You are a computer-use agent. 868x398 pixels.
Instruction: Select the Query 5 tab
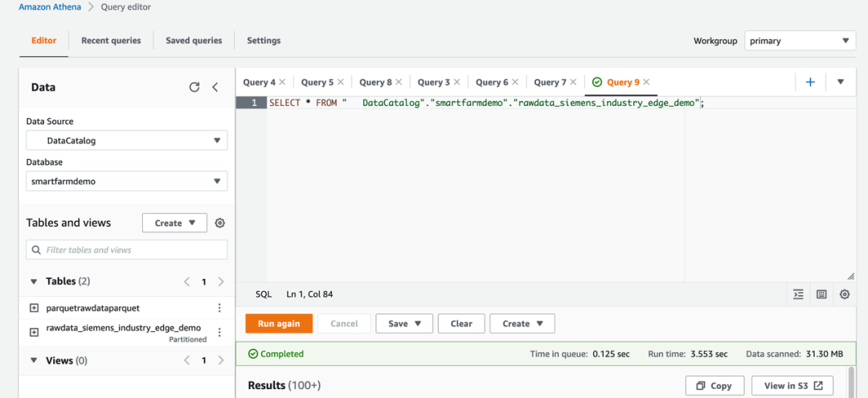click(x=317, y=82)
